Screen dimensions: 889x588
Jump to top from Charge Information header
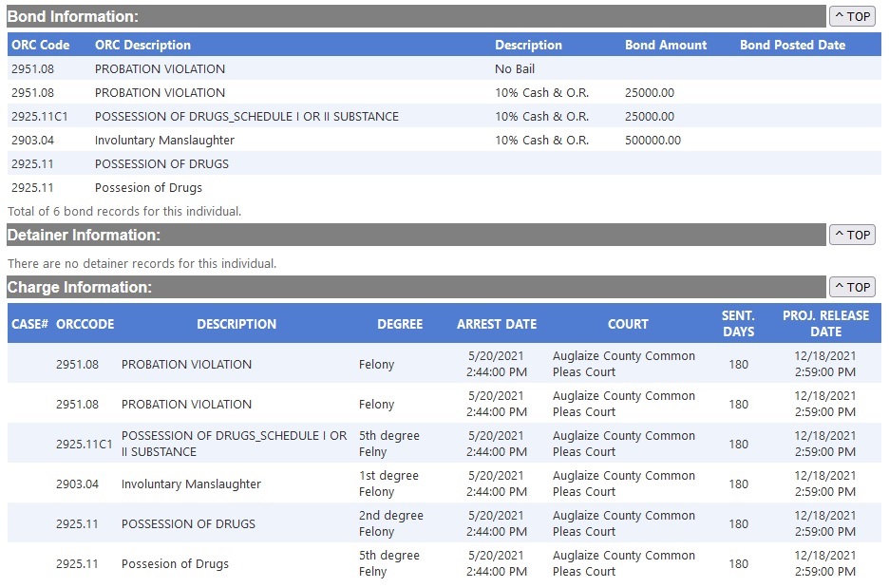click(x=852, y=287)
